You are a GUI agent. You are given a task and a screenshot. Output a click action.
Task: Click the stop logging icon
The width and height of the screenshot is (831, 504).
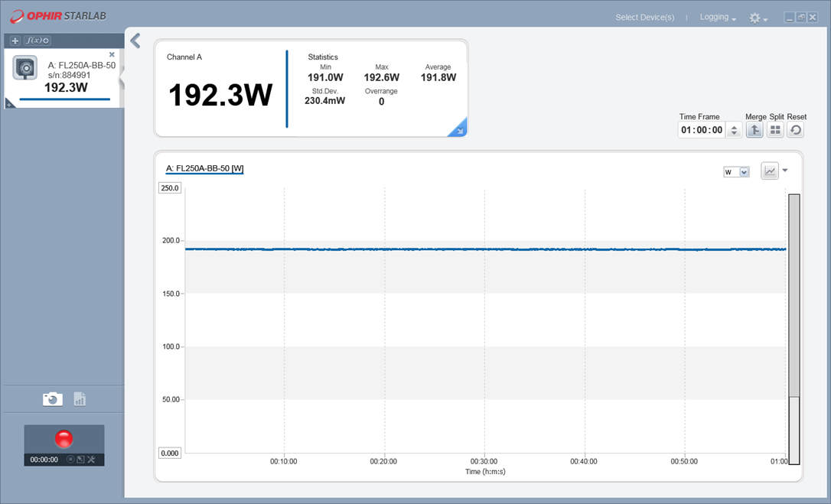click(x=70, y=460)
